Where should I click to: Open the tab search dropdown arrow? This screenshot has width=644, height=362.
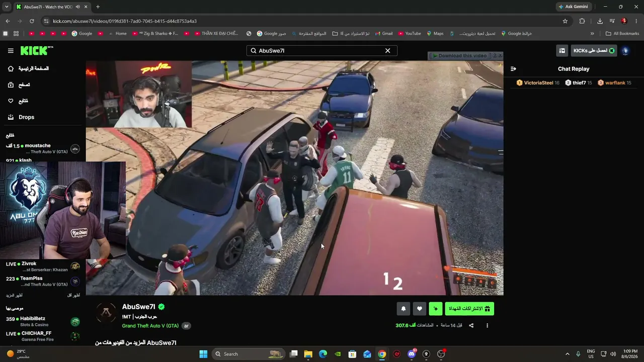click(7, 7)
